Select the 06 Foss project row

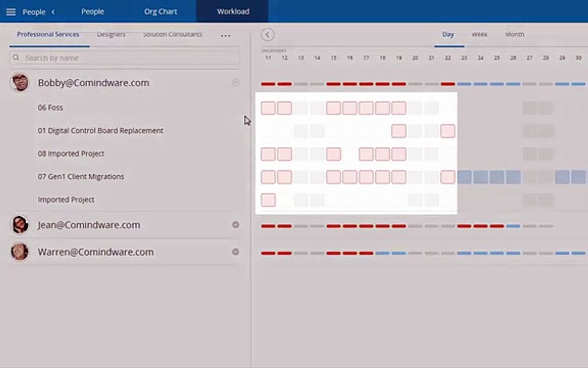coord(50,108)
